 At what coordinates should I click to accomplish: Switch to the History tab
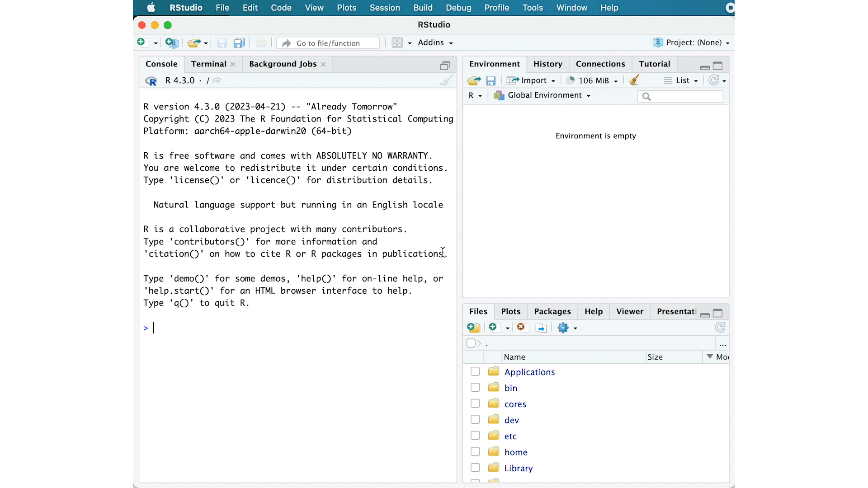click(x=547, y=64)
